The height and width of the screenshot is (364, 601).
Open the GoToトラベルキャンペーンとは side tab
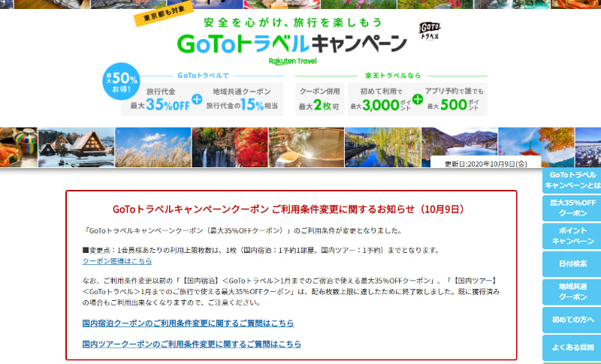572,180
